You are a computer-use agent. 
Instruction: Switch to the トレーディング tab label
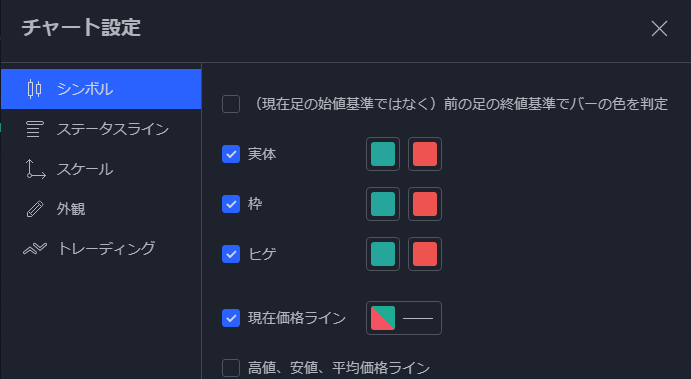click(x=106, y=249)
